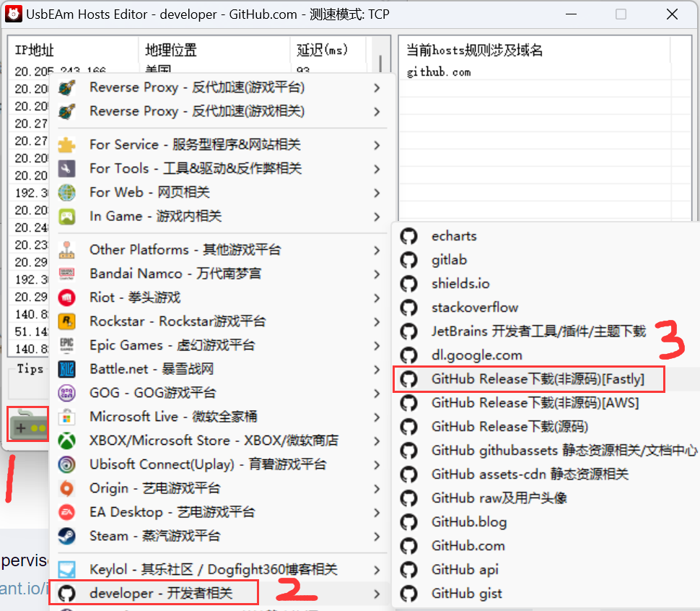Click the Rockstar logo icon

coord(67,321)
